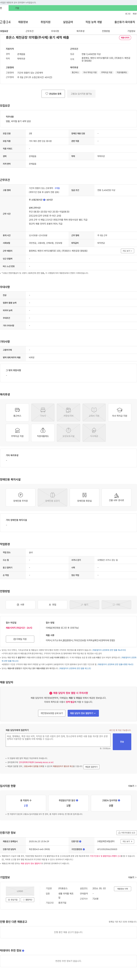Click the 장애인용 화장실 icon
The width and height of the screenshot is (137, 980).
(84, 498)
